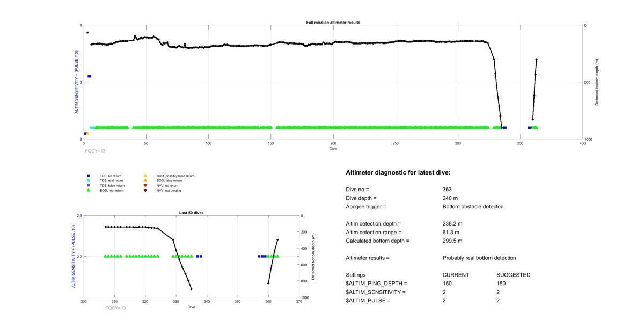Click the x-axis tick 400 on the full mission plot
Viewport: 644px width, 334px height.
pyautogui.click(x=583, y=144)
